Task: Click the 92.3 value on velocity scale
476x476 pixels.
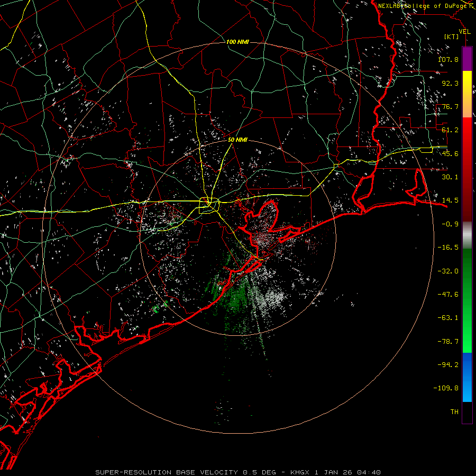Action: (450, 83)
